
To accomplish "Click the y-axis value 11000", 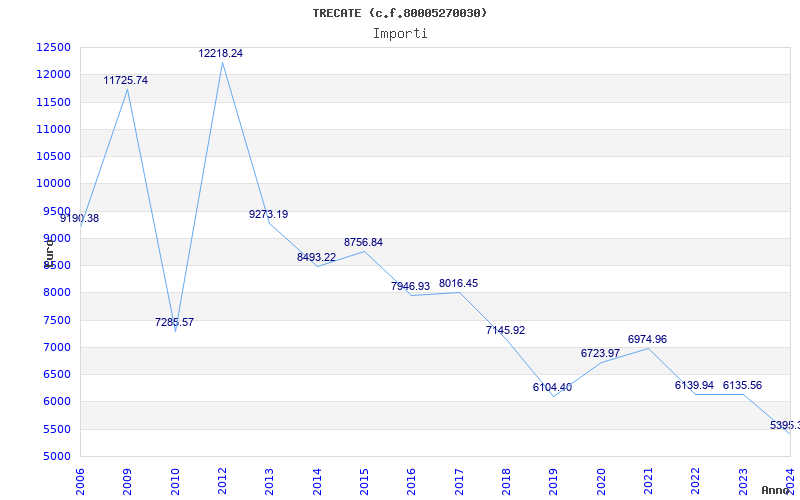I will [x=54, y=129].
